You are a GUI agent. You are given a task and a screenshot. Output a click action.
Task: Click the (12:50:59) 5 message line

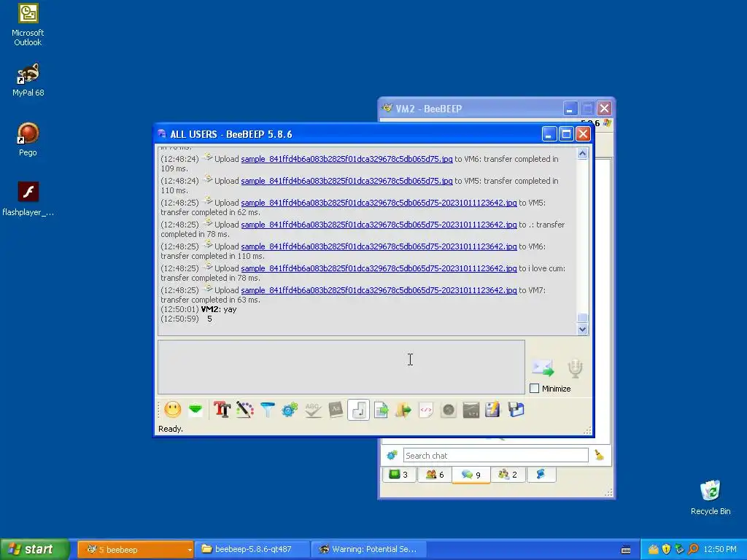pos(186,319)
